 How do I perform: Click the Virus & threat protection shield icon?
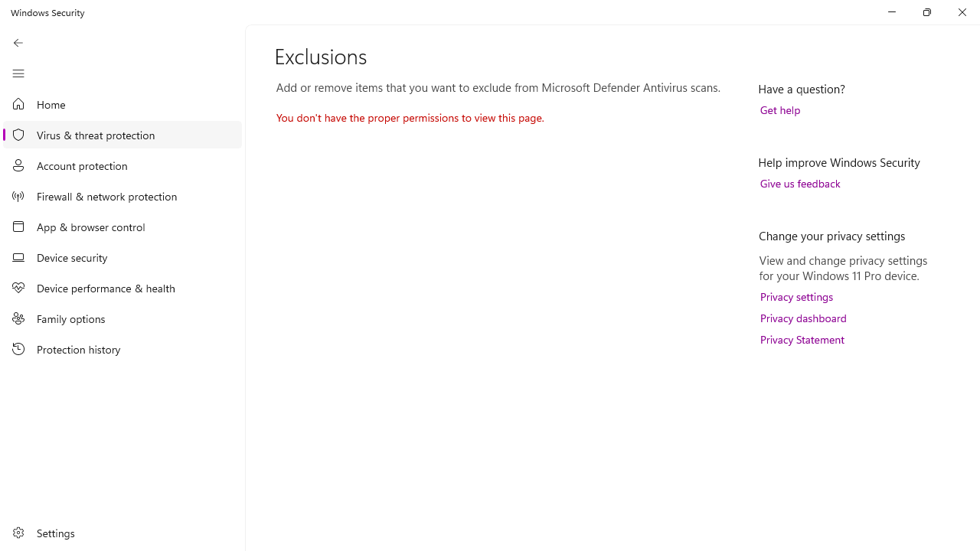coord(18,135)
